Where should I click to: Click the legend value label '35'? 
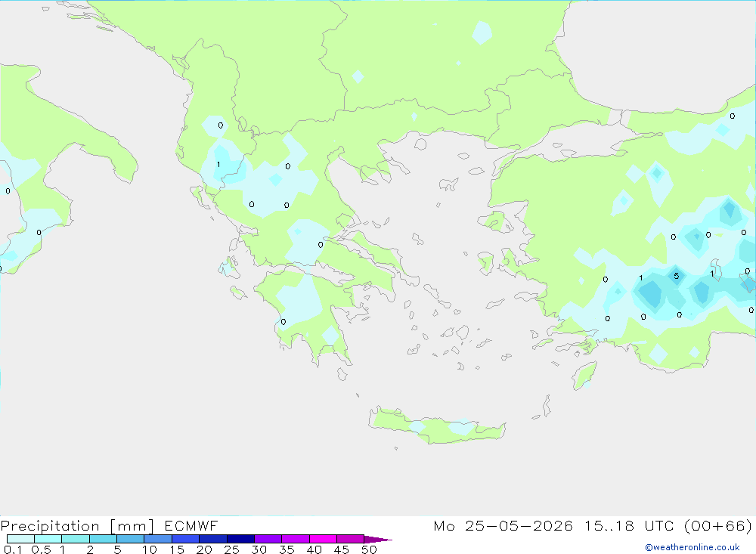[287, 549]
